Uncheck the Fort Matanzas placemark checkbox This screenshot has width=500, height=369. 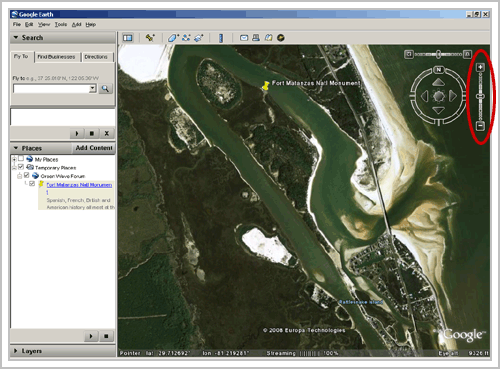pyautogui.click(x=32, y=184)
